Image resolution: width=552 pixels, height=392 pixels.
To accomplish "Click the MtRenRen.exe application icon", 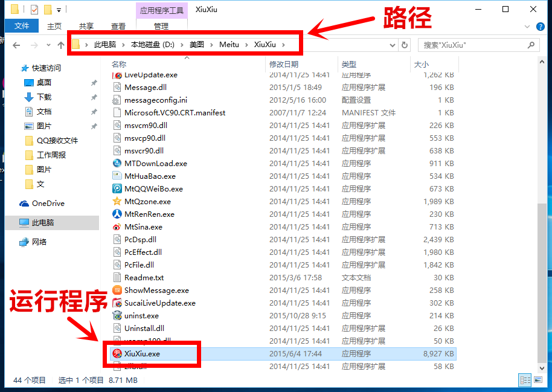I will [x=117, y=214].
